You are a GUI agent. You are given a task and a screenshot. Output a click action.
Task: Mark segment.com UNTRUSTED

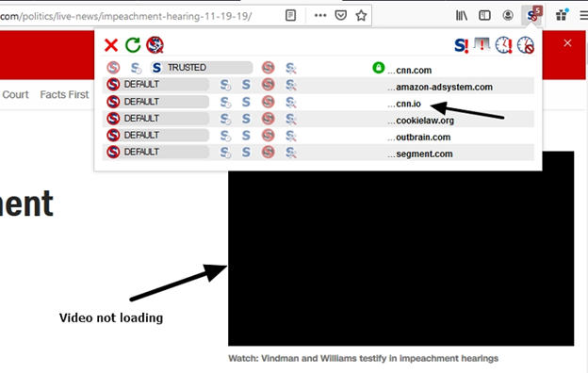[x=268, y=152]
